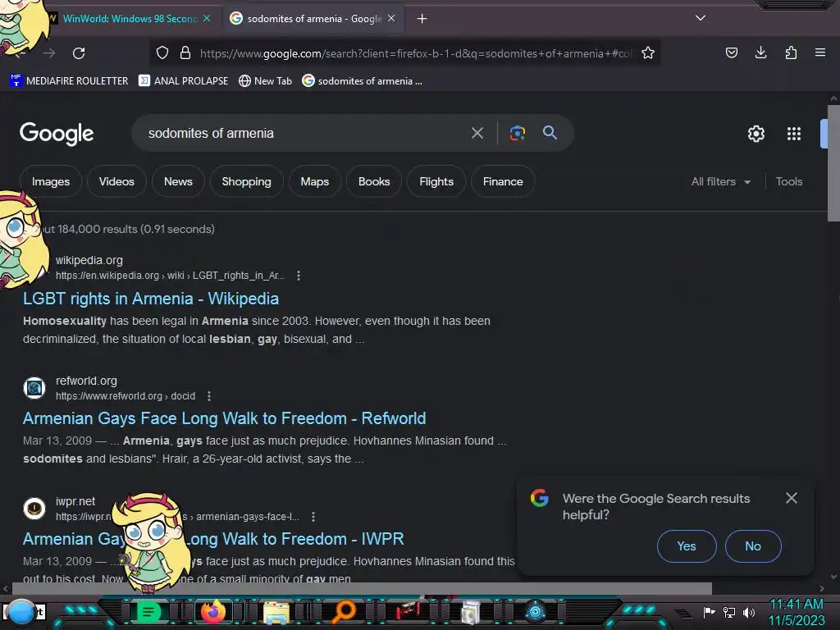Close the WinWorld Windows 98 tab

pyautogui.click(x=207, y=18)
